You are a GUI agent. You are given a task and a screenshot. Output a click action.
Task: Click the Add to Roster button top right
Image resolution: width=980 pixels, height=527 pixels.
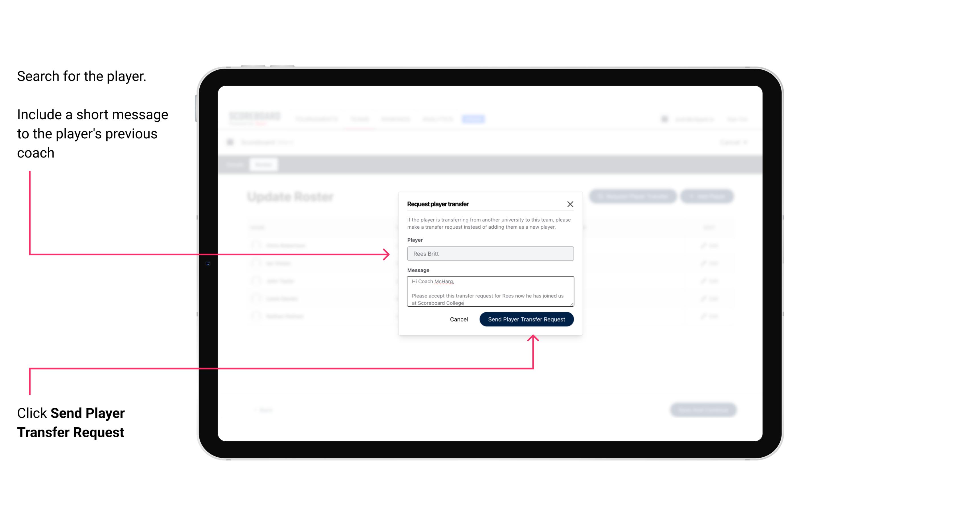pos(708,197)
